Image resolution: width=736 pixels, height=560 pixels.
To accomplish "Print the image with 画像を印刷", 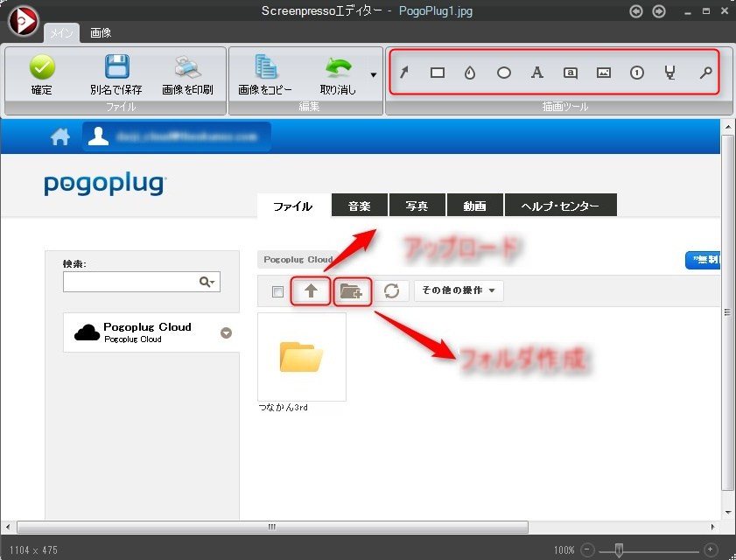I will (187, 74).
